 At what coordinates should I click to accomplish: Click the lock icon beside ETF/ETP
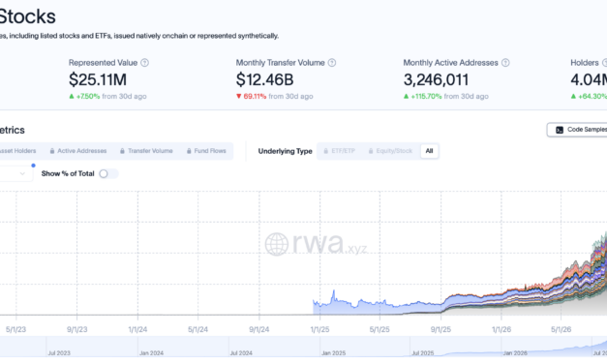click(326, 151)
